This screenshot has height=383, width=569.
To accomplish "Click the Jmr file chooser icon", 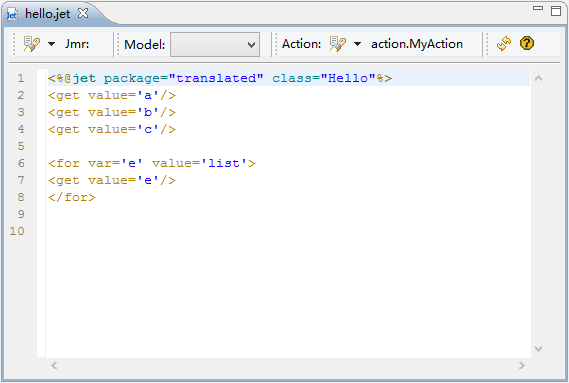I will pos(32,44).
